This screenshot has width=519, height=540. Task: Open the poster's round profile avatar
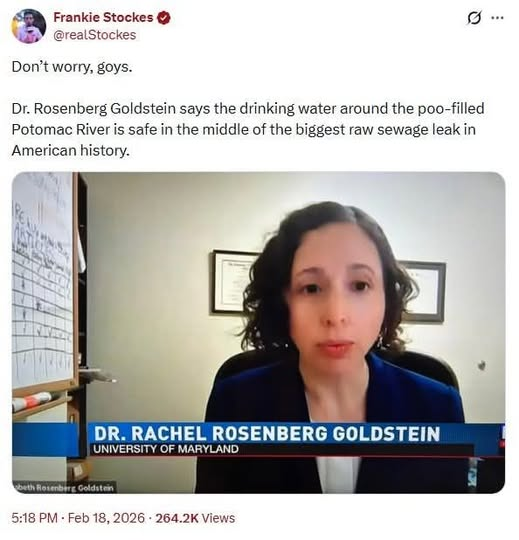click(29, 26)
